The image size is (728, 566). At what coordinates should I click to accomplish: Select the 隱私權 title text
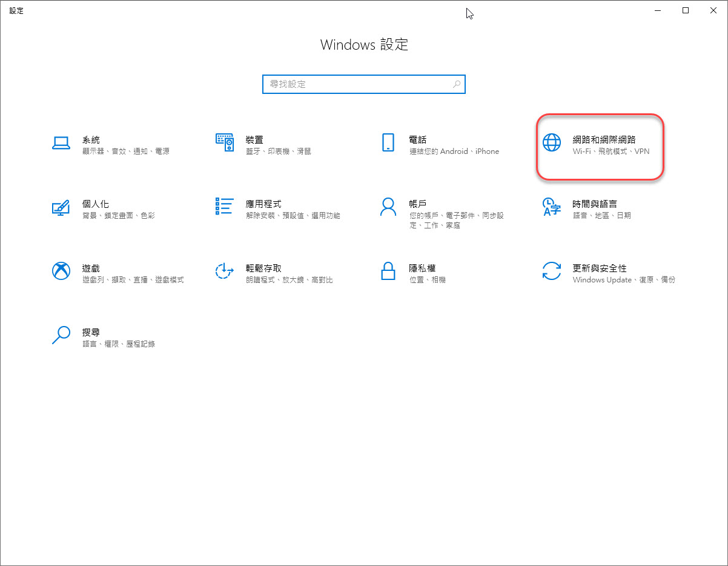(x=423, y=268)
